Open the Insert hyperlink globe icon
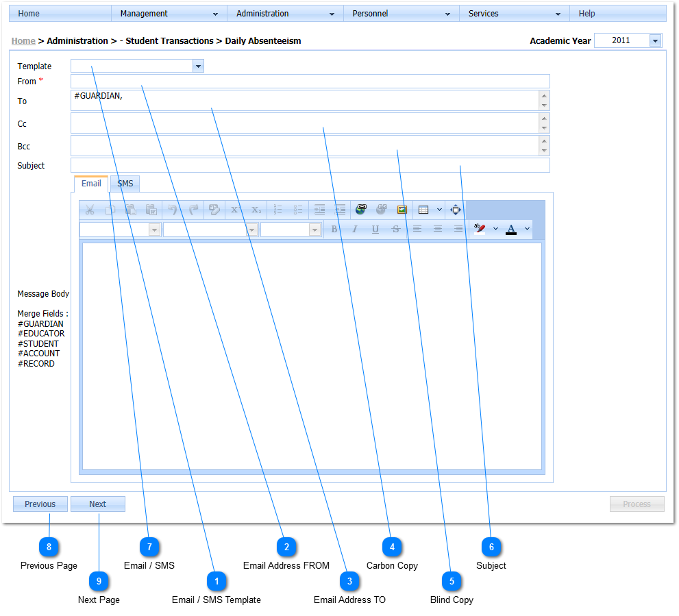 [x=361, y=210]
